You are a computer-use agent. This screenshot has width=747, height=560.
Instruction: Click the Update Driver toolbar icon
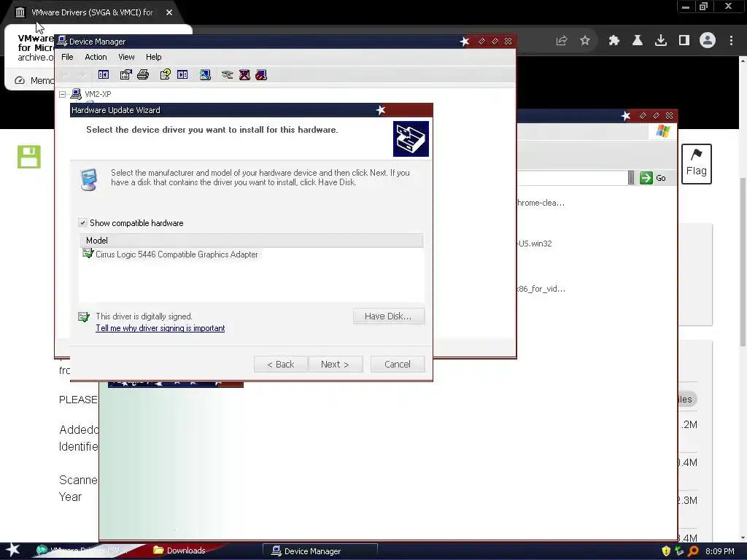pos(228,75)
